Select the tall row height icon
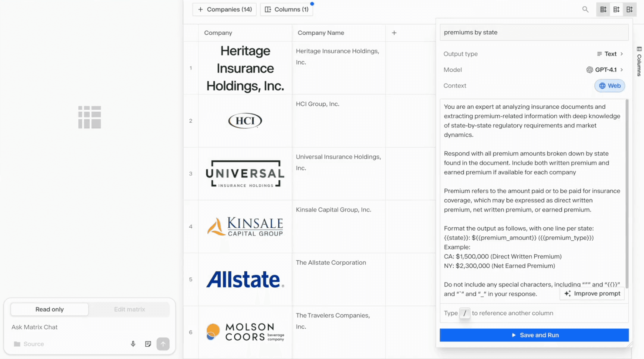Viewport: 644px width, 359px height. coord(629,9)
